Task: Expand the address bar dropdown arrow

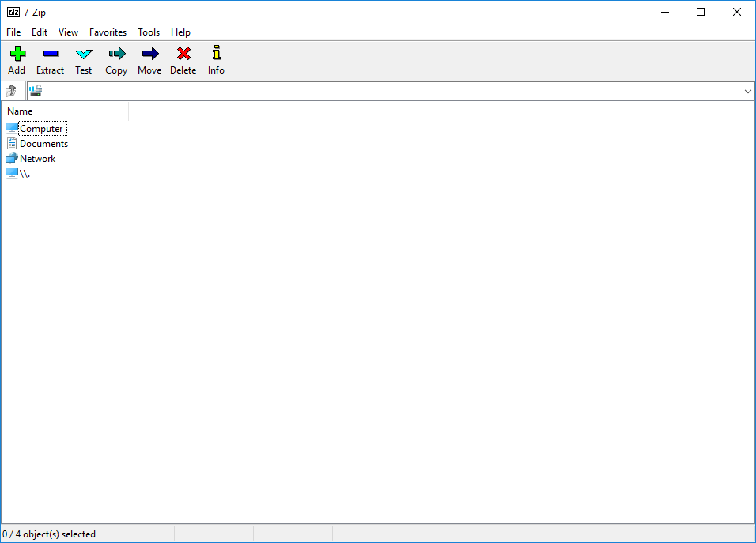Action: (748, 91)
